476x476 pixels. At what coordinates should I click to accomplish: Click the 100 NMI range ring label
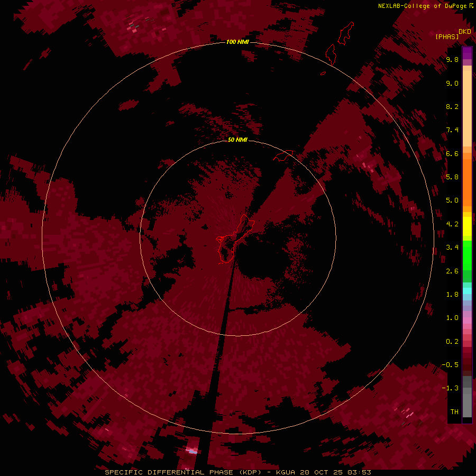tap(237, 42)
